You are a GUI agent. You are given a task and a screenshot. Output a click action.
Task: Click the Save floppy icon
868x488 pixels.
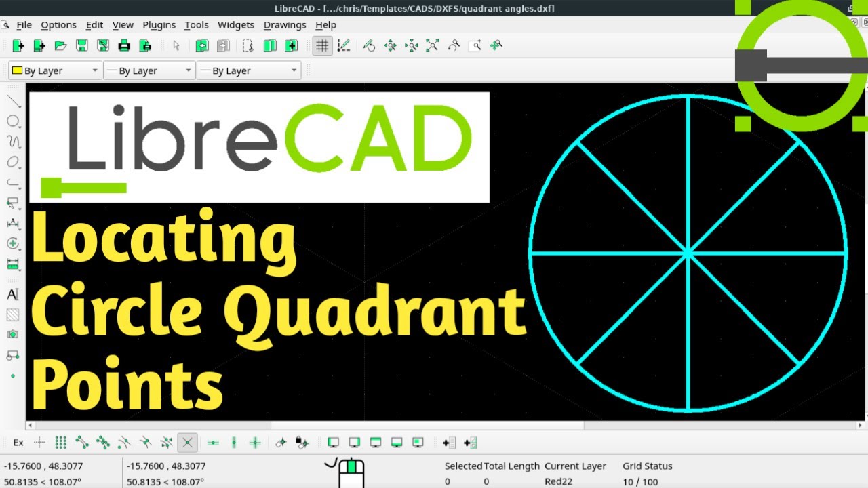(x=81, y=46)
